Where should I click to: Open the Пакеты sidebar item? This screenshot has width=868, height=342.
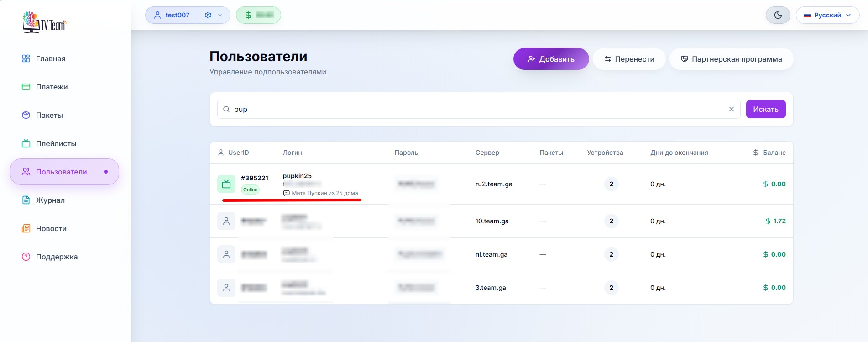pyautogui.click(x=49, y=115)
